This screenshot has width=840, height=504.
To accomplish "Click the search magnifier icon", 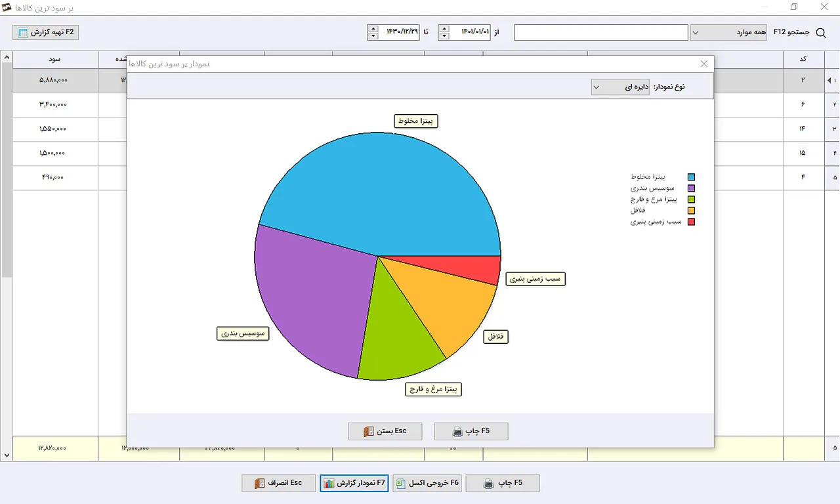I will point(820,32).
